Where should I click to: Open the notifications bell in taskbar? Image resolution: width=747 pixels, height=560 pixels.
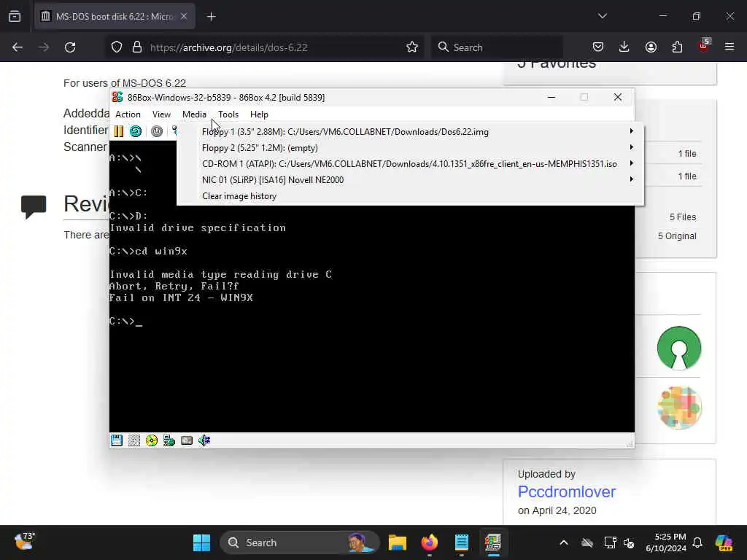(x=697, y=542)
